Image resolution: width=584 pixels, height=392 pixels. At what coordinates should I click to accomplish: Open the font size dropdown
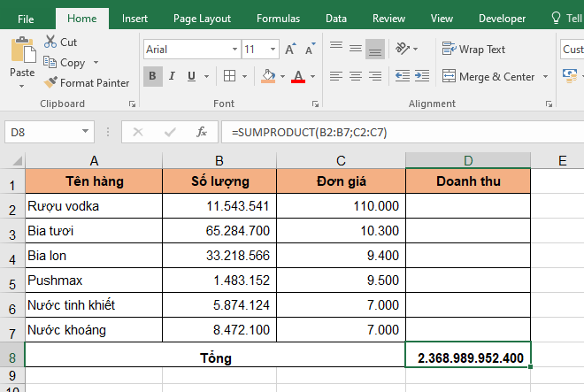(273, 50)
